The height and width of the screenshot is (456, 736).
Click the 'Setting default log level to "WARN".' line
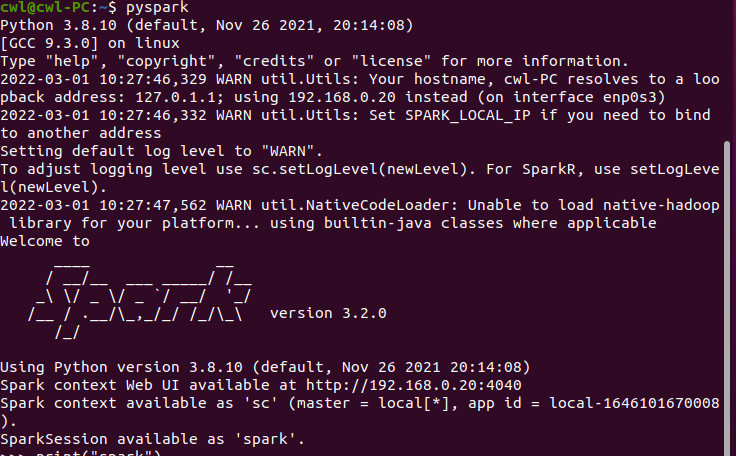click(161, 151)
